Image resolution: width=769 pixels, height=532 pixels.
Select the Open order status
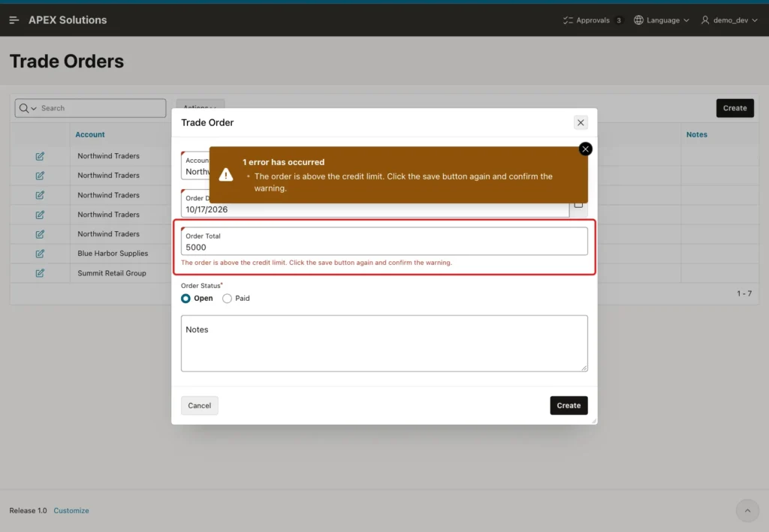coord(197,299)
